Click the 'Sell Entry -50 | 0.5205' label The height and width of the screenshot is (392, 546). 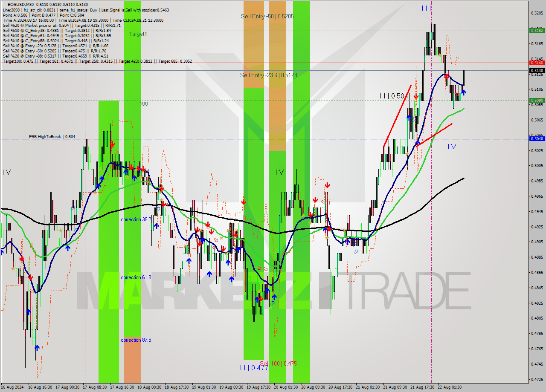[x=267, y=16]
